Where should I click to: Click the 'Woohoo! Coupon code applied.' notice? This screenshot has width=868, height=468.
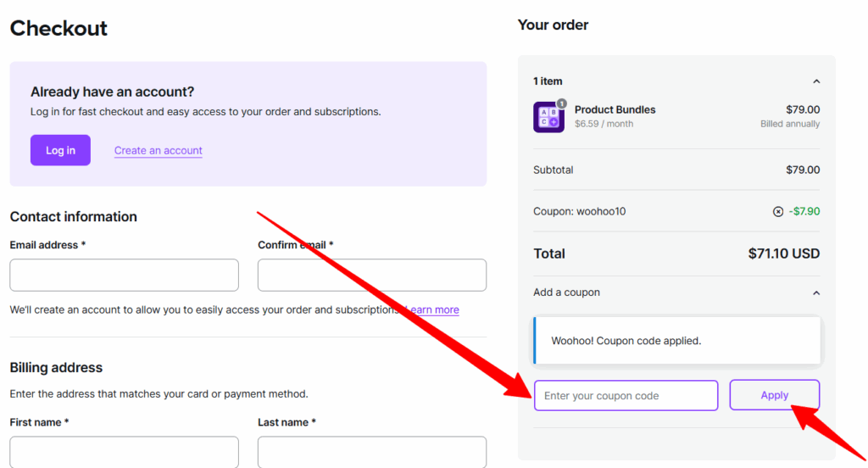677,341
